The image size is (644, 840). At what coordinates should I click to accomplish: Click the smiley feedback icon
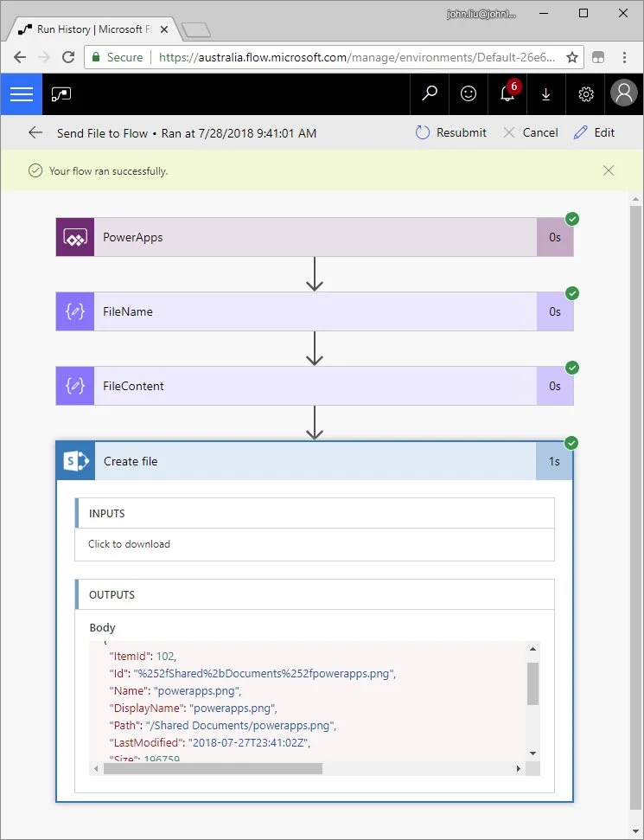point(469,94)
